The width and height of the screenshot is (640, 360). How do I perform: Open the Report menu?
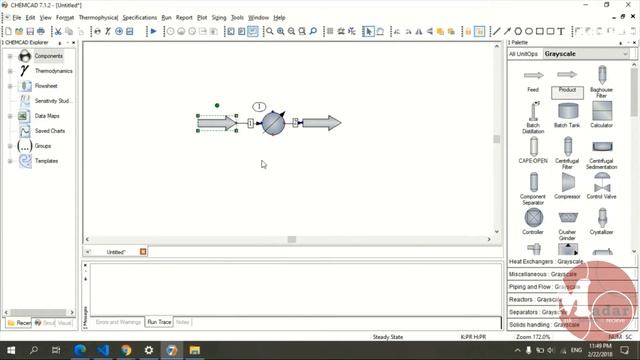(184, 18)
